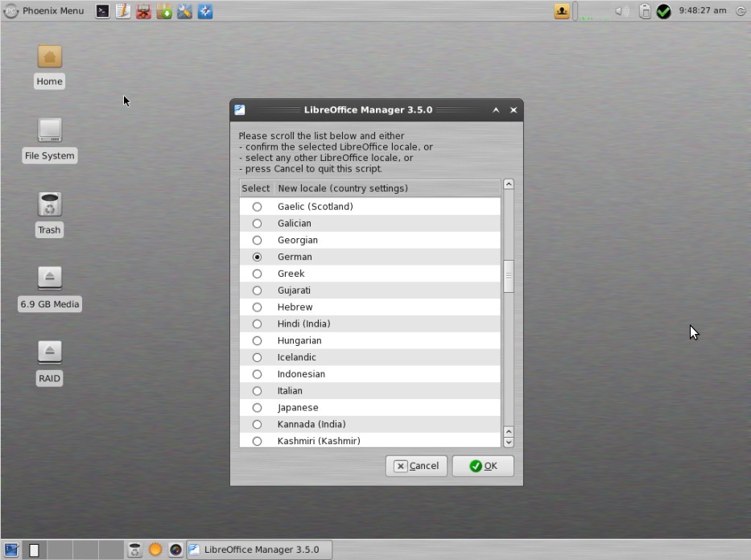The image size is (751, 560).
Task: Choose the Italian locale radio button
Action: pos(258,391)
